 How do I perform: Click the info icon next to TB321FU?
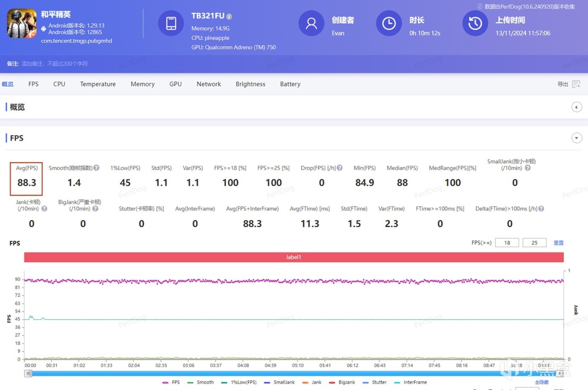pyautogui.click(x=229, y=17)
